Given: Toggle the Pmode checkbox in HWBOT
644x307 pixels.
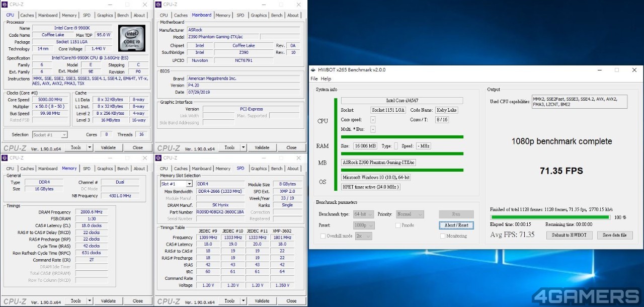Looking at the screenshot, I should 398,225.
